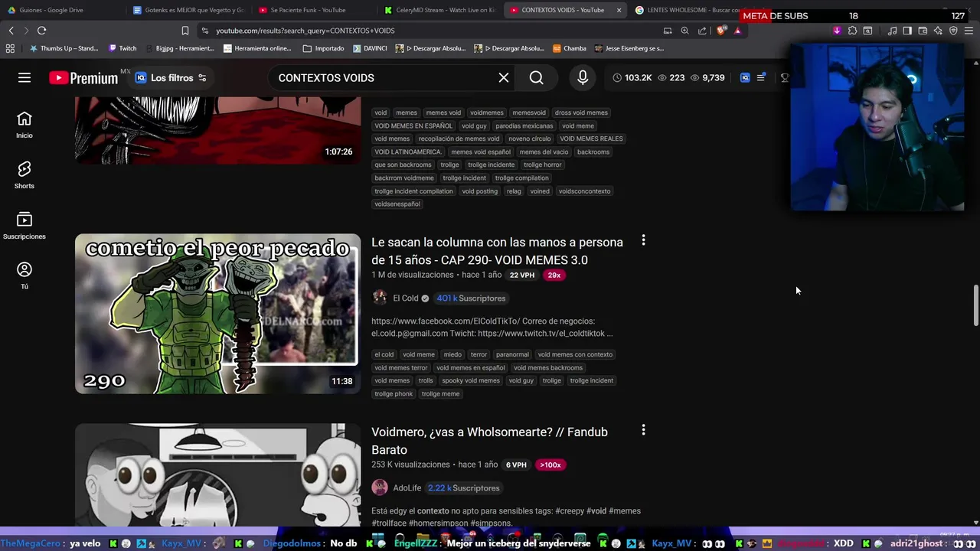Image resolution: width=980 pixels, height=551 pixels.
Task: Reload the current page
Action: click(x=41, y=31)
